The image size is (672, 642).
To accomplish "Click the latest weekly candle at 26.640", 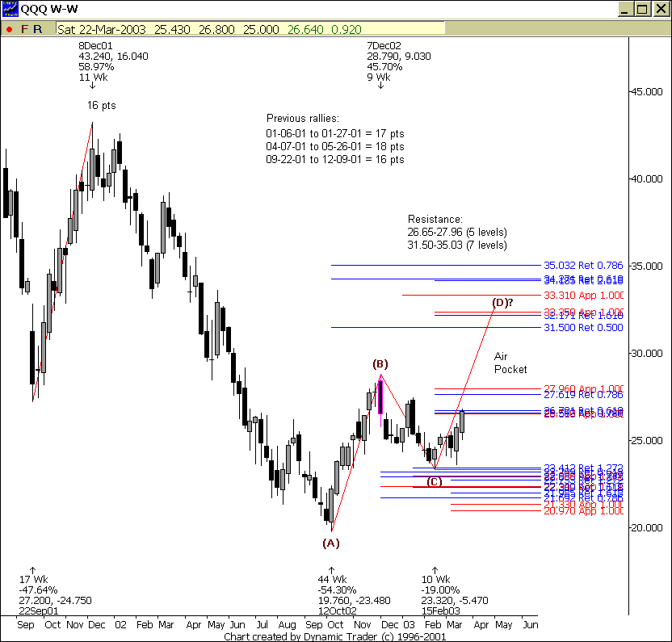I will (x=463, y=422).
